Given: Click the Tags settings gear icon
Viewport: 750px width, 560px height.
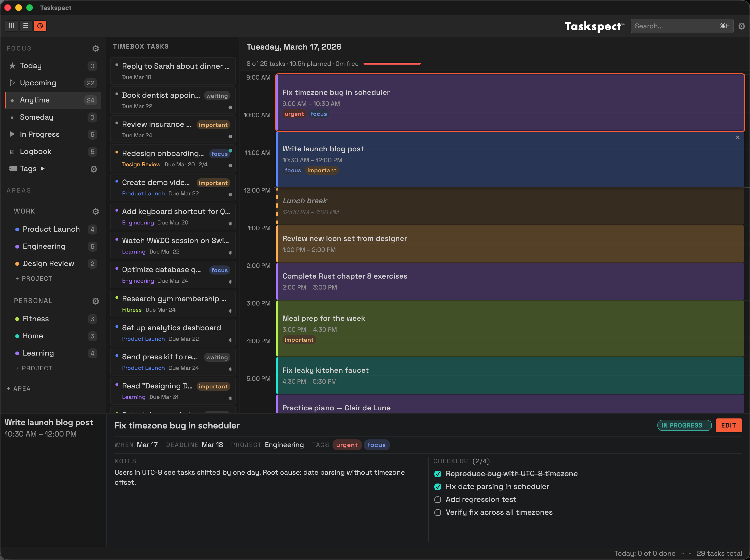Looking at the screenshot, I should pos(94,169).
